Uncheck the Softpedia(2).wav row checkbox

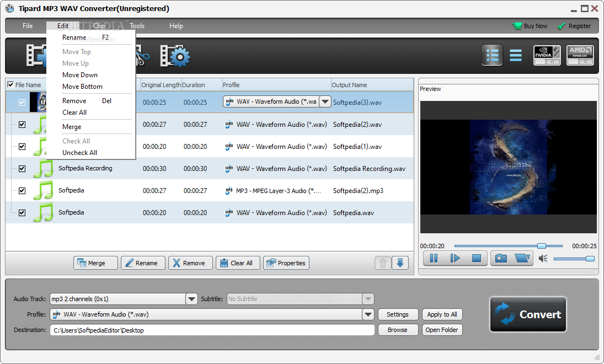[22, 125]
